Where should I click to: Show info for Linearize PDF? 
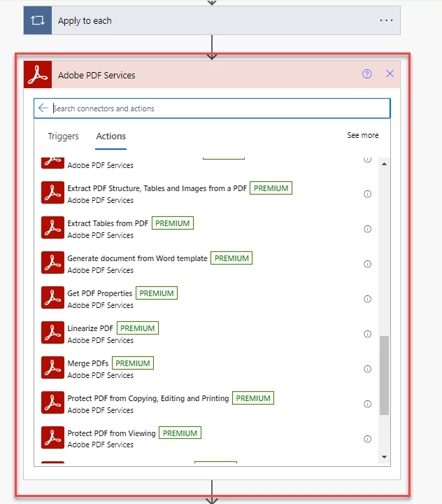367,334
